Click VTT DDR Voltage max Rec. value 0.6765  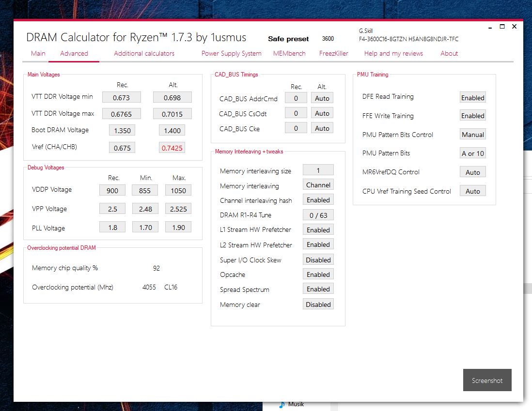click(x=122, y=114)
